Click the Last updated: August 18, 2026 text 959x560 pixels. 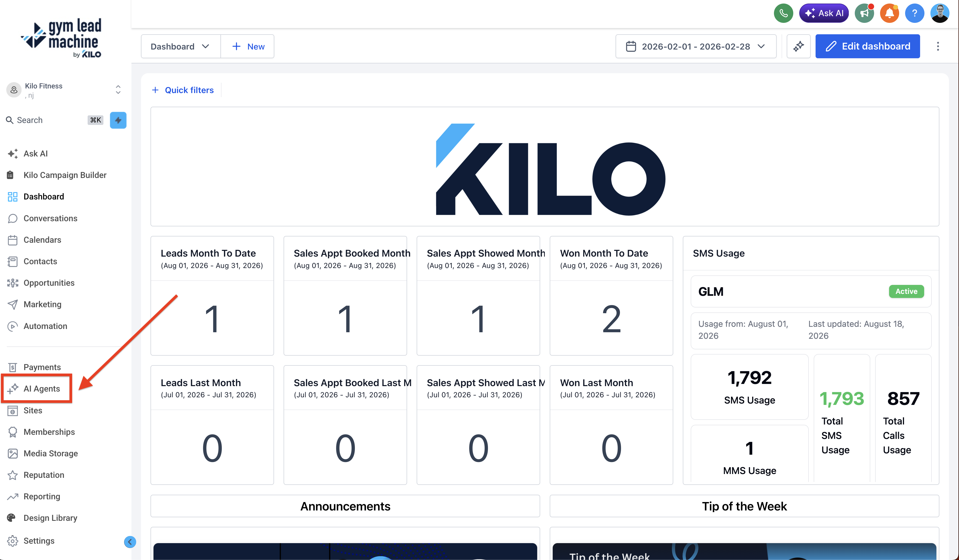pos(856,330)
